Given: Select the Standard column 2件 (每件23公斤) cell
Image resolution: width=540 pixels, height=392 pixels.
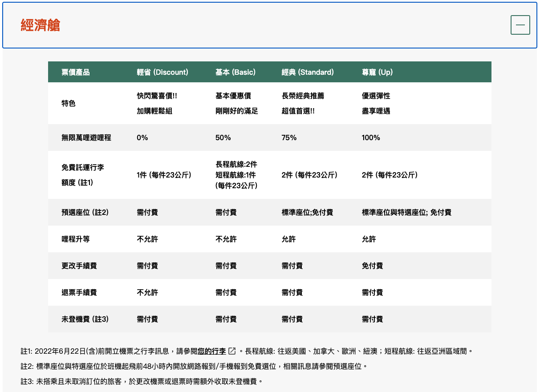Looking at the screenshot, I should click(x=309, y=175).
